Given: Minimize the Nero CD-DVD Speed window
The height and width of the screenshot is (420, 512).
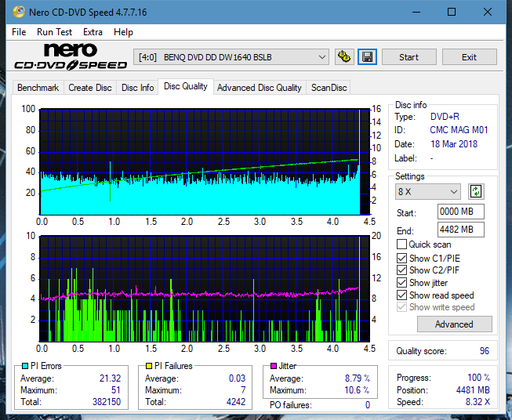Looking at the screenshot, I should 416,12.
